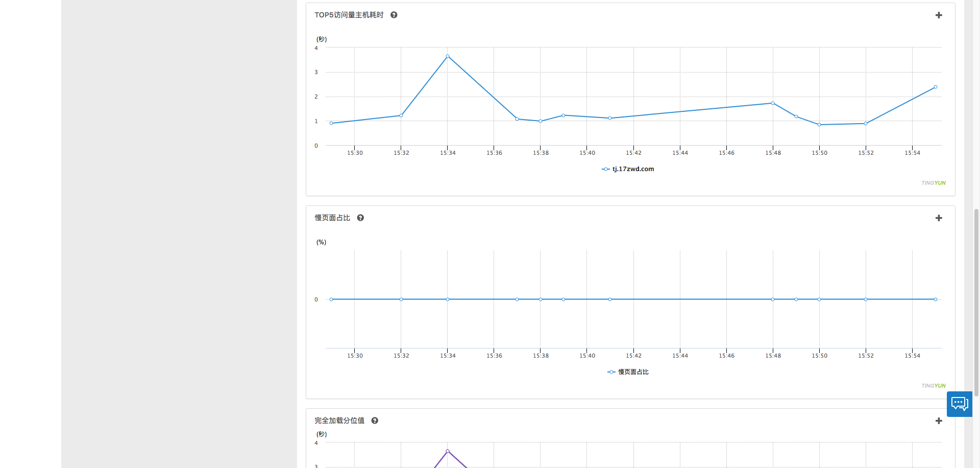Open the chat support widget
This screenshot has height=468, width=980.
coord(960,404)
